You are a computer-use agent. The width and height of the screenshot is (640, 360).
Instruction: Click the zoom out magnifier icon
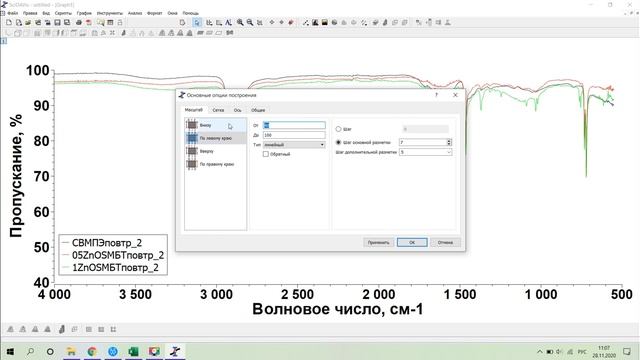coord(250,22)
